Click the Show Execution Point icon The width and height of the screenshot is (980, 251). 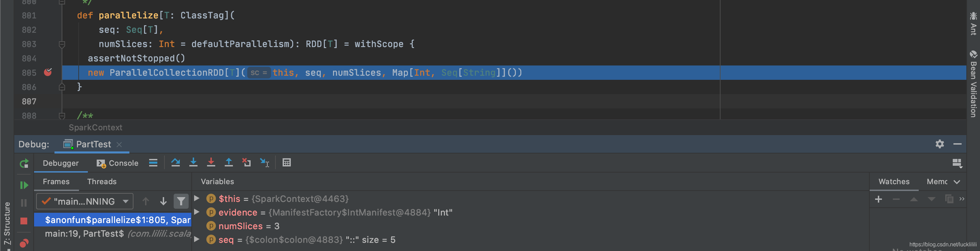coord(153,163)
